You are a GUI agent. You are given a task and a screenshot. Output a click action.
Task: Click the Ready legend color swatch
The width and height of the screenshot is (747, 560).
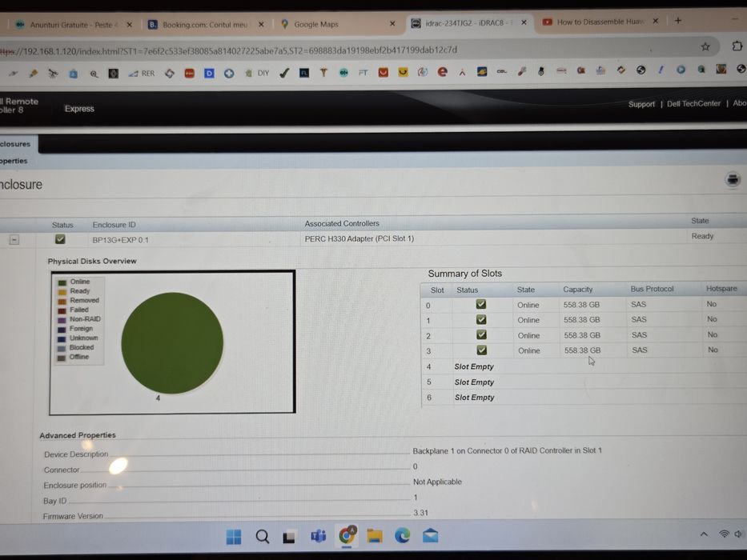(62, 292)
